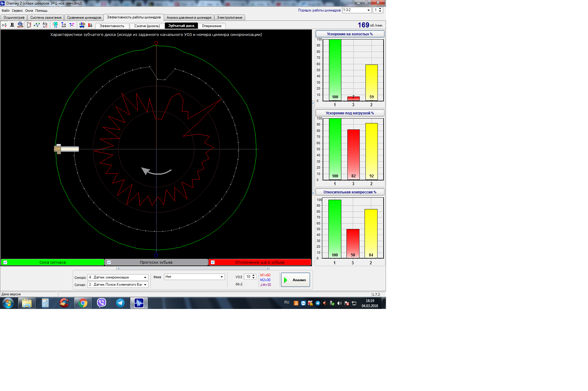Select the Сжатие (дизель) sub-tab
This screenshot has height=391, width=588.
tap(147, 26)
